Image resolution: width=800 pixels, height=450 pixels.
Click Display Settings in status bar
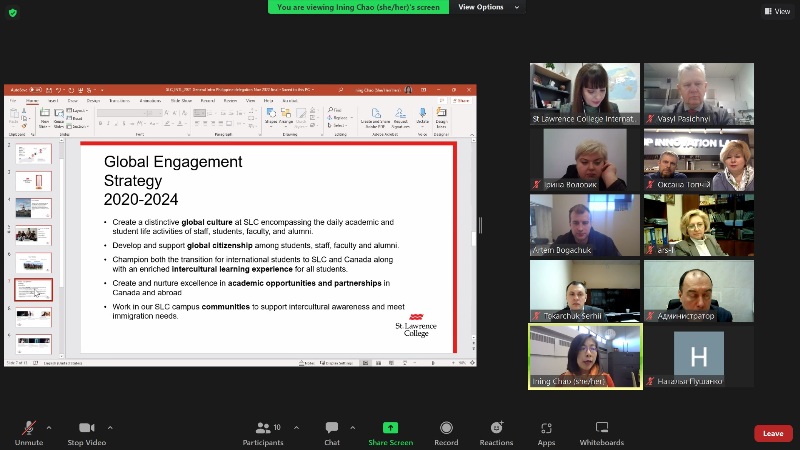click(336, 363)
